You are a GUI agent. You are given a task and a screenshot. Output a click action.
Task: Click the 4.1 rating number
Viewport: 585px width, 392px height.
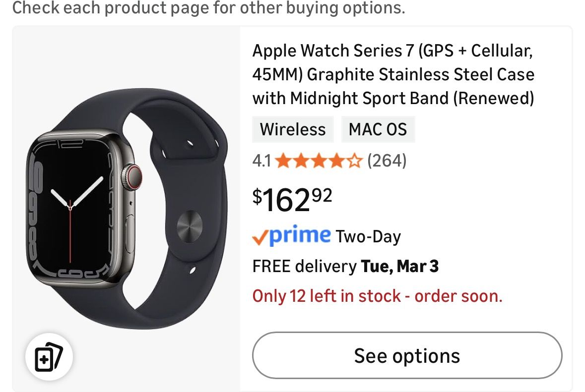pyautogui.click(x=261, y=161)
